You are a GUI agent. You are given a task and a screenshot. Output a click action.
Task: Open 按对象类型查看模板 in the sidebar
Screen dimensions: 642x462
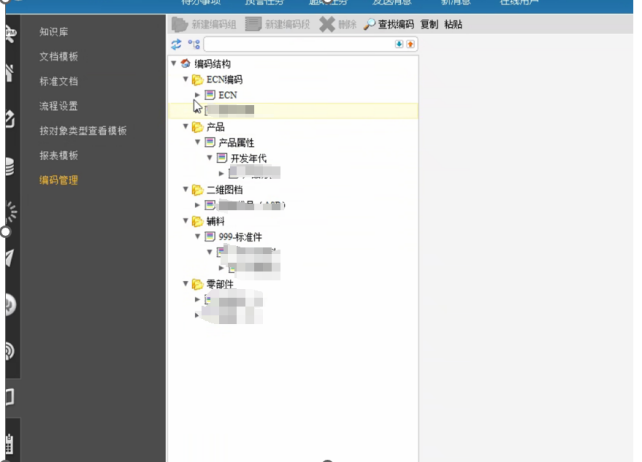click(83, 131)
